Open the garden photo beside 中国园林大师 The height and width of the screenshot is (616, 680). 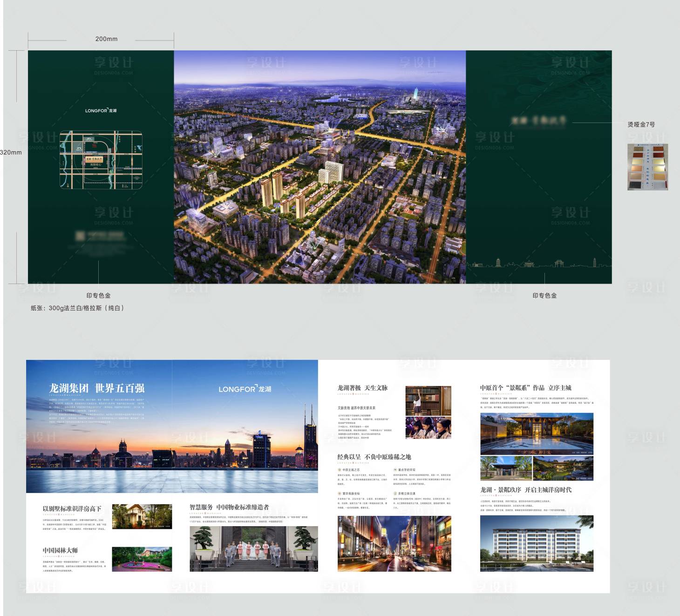click(142, 559)
